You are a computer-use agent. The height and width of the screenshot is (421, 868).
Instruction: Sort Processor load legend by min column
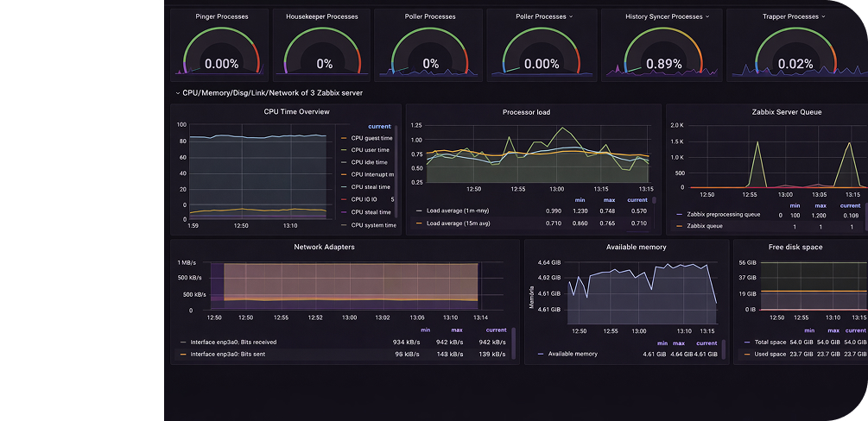point(578,199)
